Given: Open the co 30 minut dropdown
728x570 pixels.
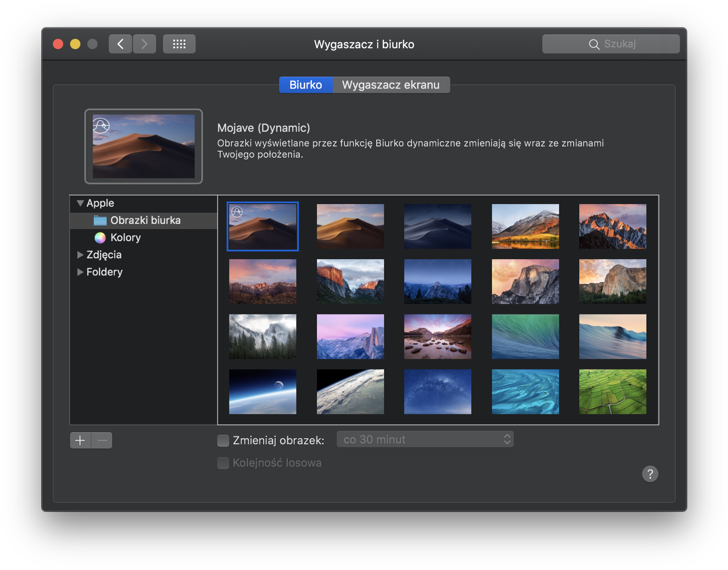Looking at the screenshot, I should click(x=425, y=439).
